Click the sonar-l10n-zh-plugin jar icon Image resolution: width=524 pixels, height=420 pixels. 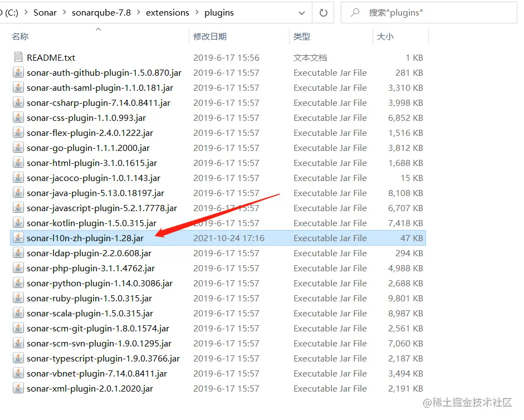18,238
